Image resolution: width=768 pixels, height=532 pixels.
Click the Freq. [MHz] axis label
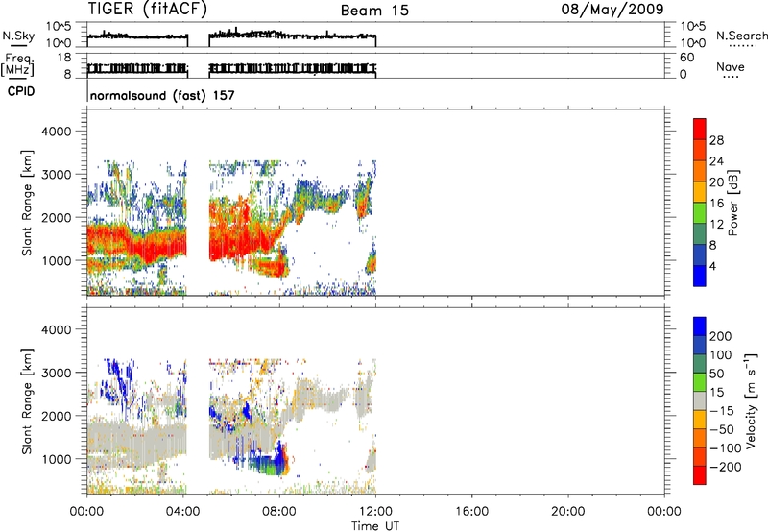click(18, 65)
